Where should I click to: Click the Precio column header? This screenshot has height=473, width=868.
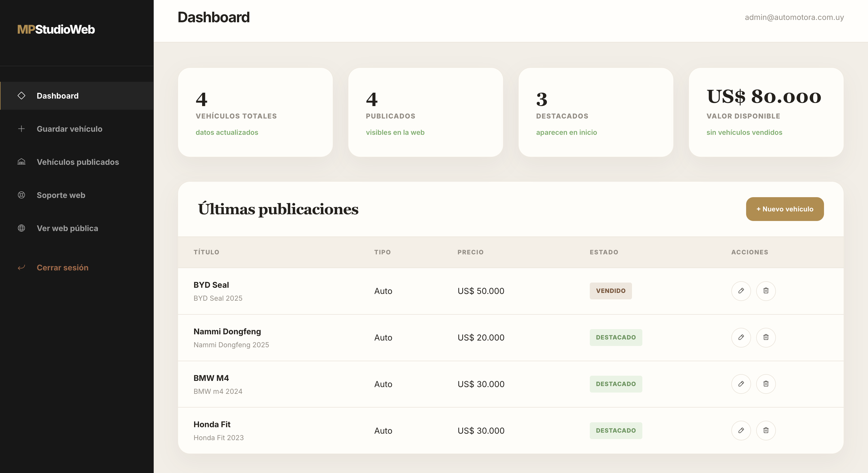[470, 252]
